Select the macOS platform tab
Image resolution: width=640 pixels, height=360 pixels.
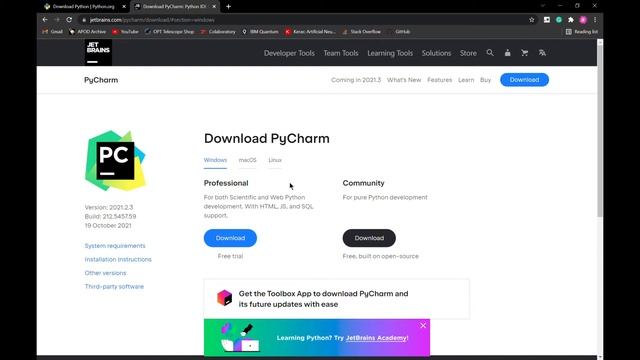[247, 160]
